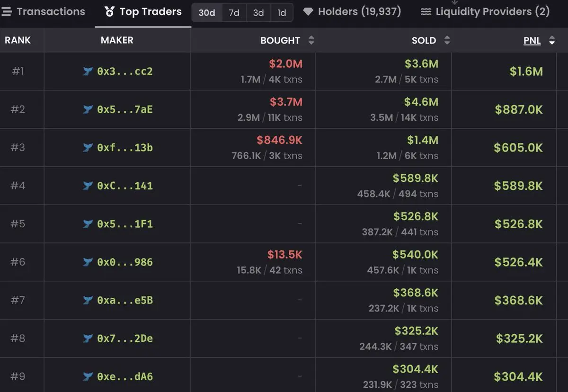
Task: Select the 30d time range
Action: [x=207, y=13]
